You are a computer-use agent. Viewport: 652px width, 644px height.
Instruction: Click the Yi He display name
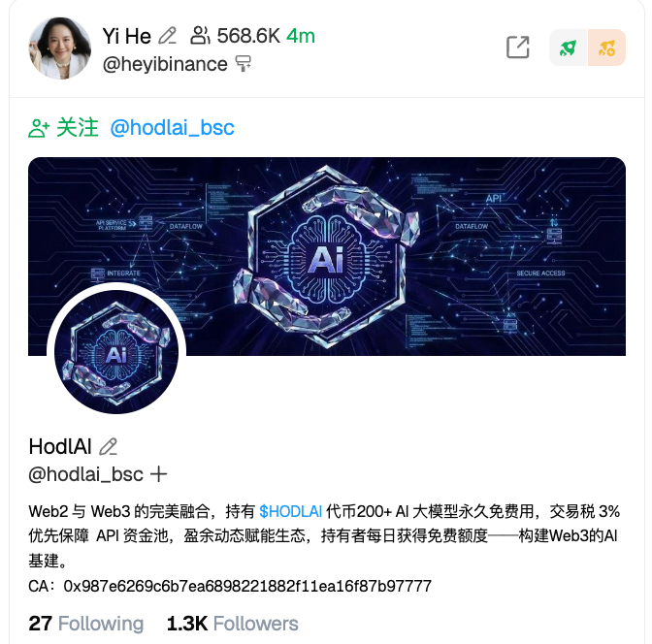(127, 36)
